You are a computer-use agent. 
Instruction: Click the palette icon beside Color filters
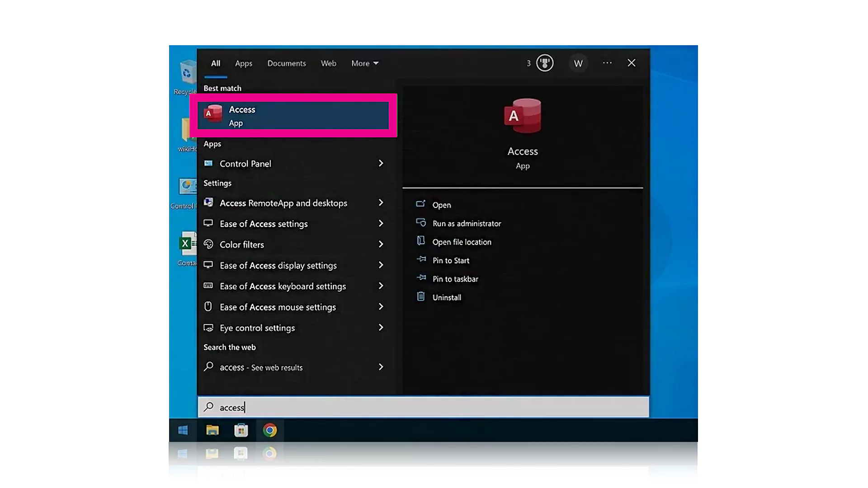pyautogui.click(x=208, y=244)
